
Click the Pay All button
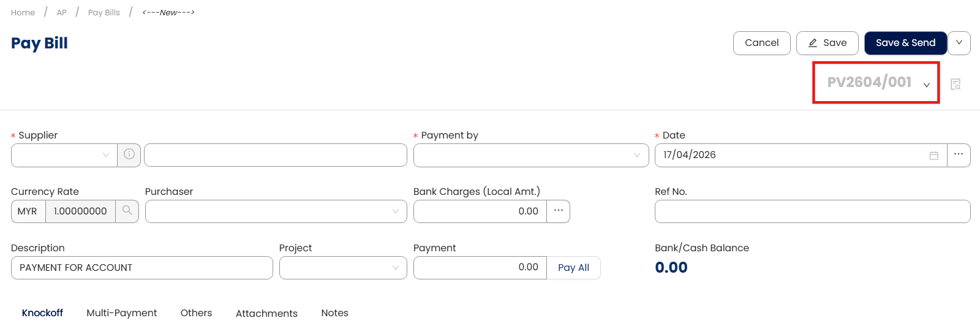pos(573,268)
